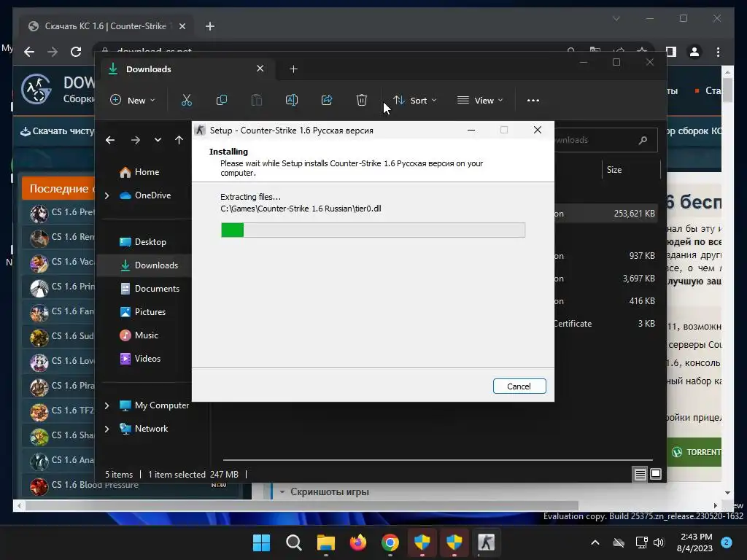Image resolution: width=747 pixels, height=560 pixels.
Task: Switch Explorer to details view layout
Action: coord(640,474)
